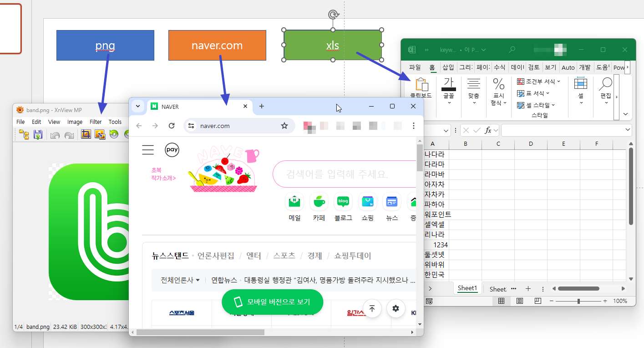Open the 검토 tab in Excel
The height and width of the screenshot is (348, 644).
click(533, 67)
